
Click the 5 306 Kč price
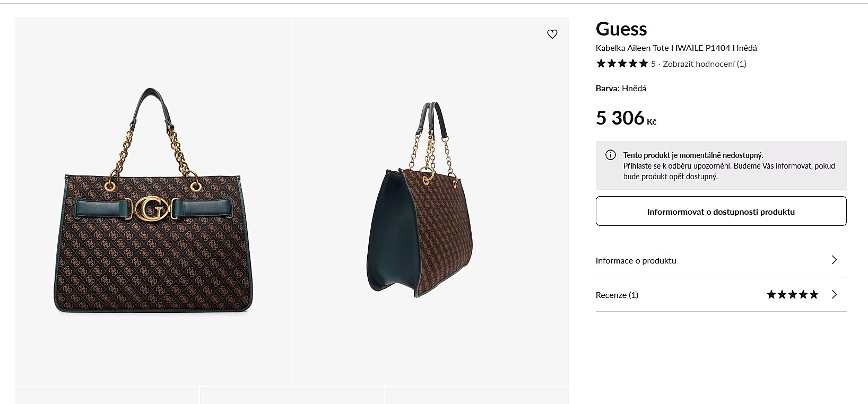626,118
